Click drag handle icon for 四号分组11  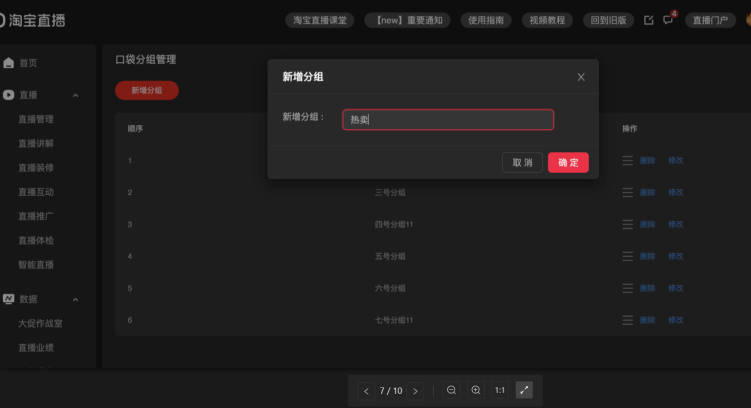coord(627,224)
